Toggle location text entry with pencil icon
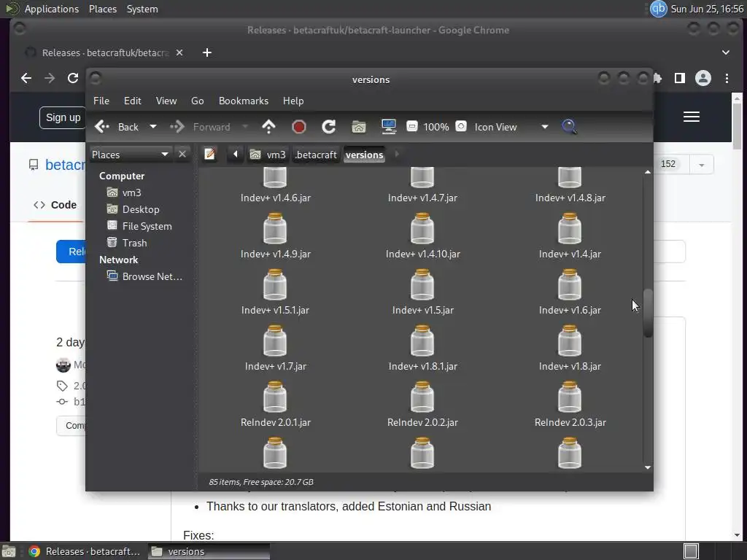 click(209, 155)
